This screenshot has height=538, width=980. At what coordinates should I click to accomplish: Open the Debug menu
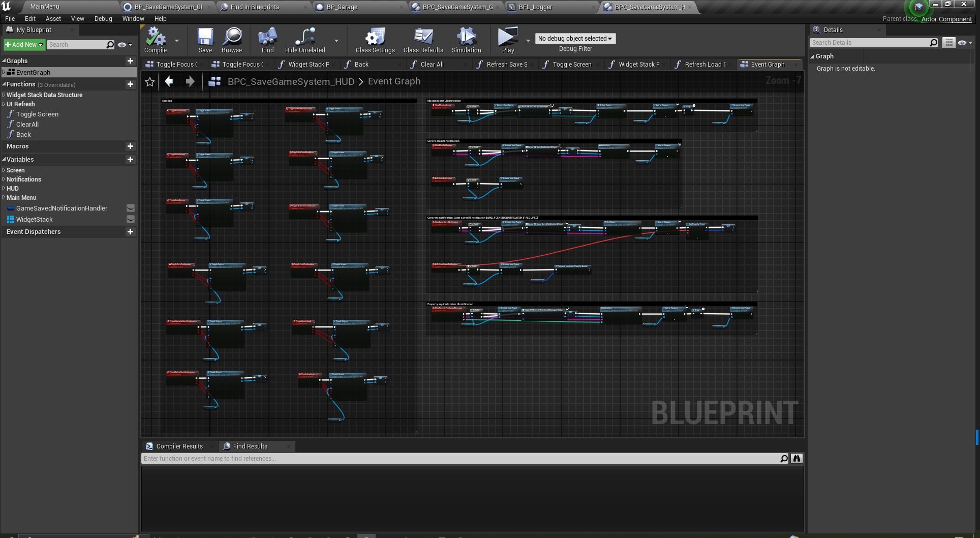click(103, 19)
